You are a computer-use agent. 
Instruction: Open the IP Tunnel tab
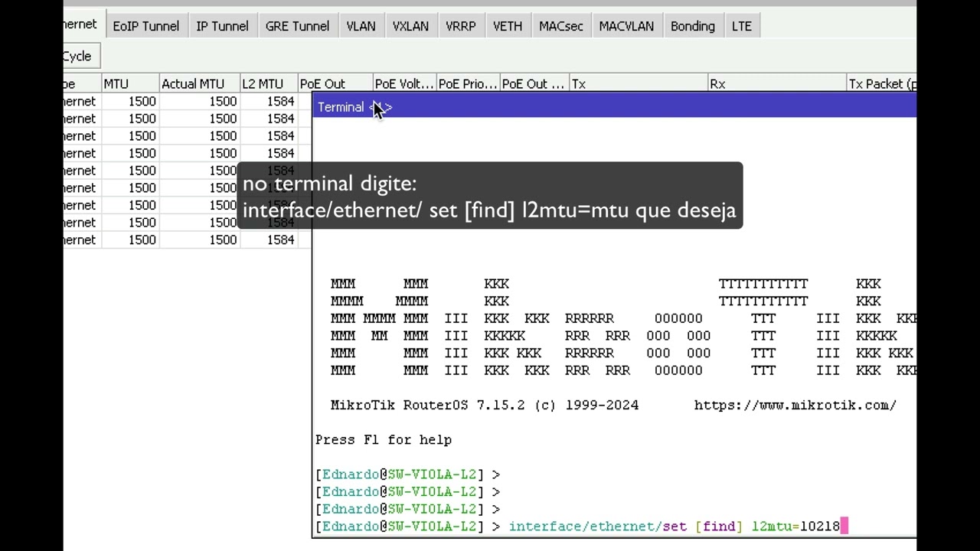tap(222, 26)
